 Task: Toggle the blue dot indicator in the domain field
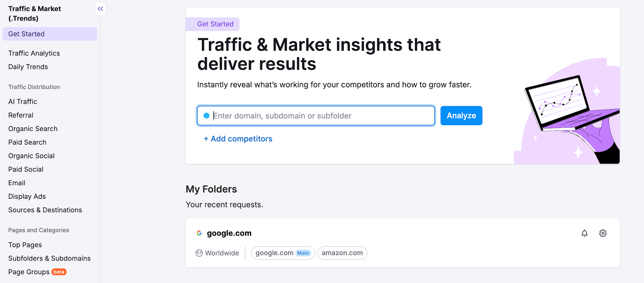pyautogui.click(x=206, y=116)
